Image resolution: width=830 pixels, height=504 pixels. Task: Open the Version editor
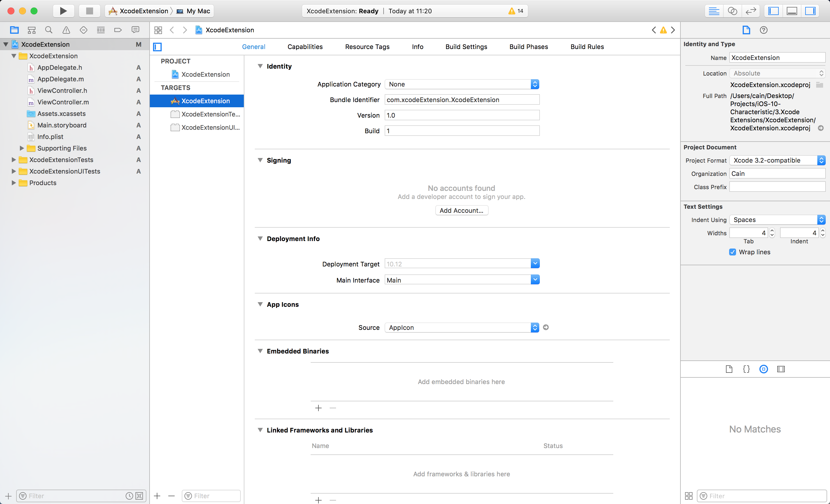[750, 11]
